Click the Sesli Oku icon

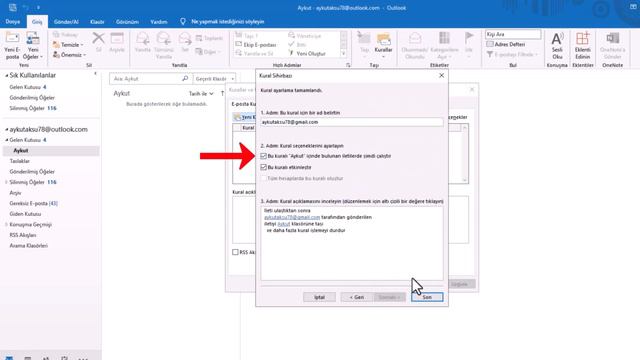pyautogui.click(x=557, y=39)
